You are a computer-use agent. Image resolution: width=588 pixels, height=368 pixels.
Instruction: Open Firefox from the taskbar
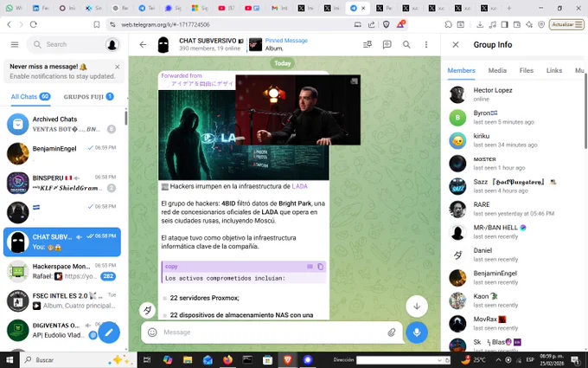tap(227, 359)
